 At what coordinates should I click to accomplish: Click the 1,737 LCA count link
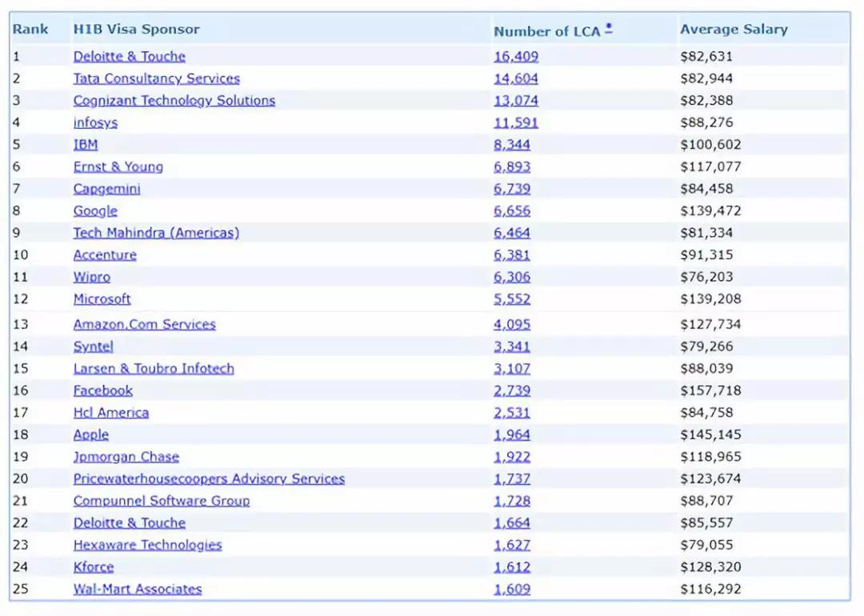tap(512, 479)
